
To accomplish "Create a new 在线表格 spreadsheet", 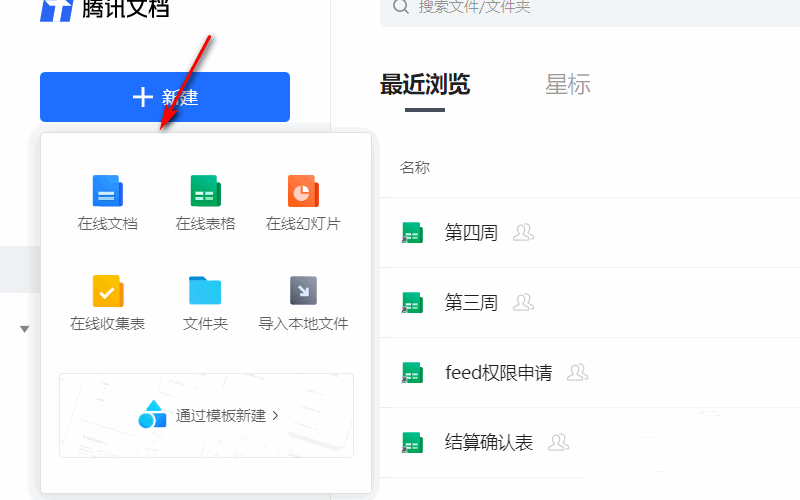I will pyautogui.click(x=205, y=203).
